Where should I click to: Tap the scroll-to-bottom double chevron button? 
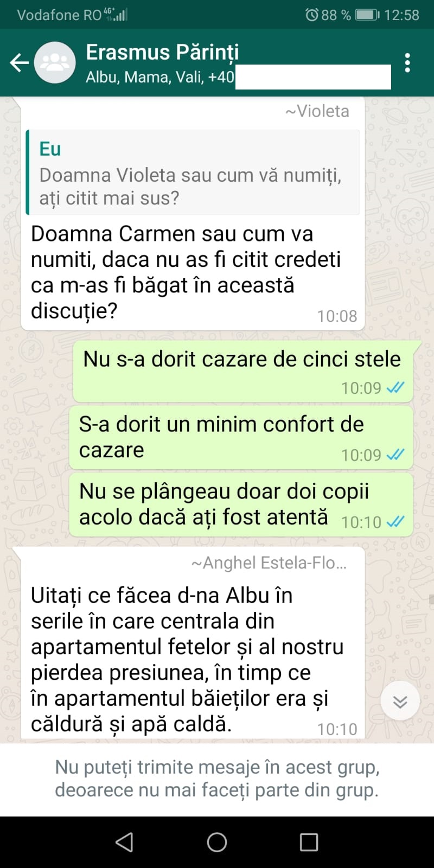(x=400, y=700)
